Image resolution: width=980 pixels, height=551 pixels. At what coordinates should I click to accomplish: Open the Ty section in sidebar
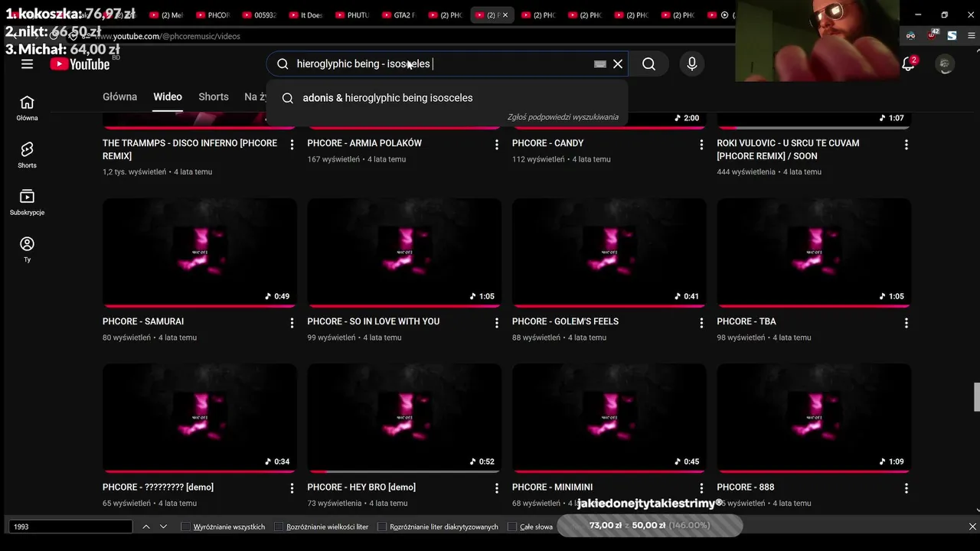[x=27, y=249]
